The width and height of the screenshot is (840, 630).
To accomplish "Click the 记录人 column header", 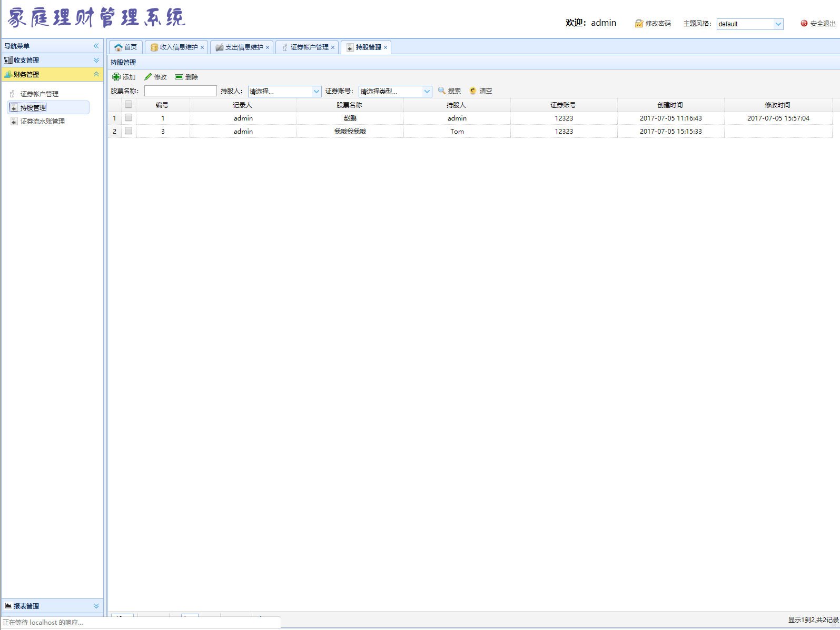I will click(x=243, y=105).
